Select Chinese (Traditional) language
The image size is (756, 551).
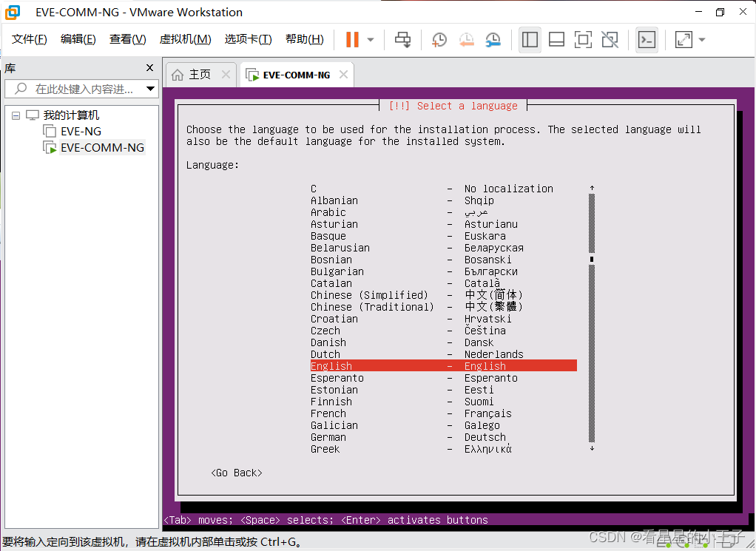[x=444, y=307]
